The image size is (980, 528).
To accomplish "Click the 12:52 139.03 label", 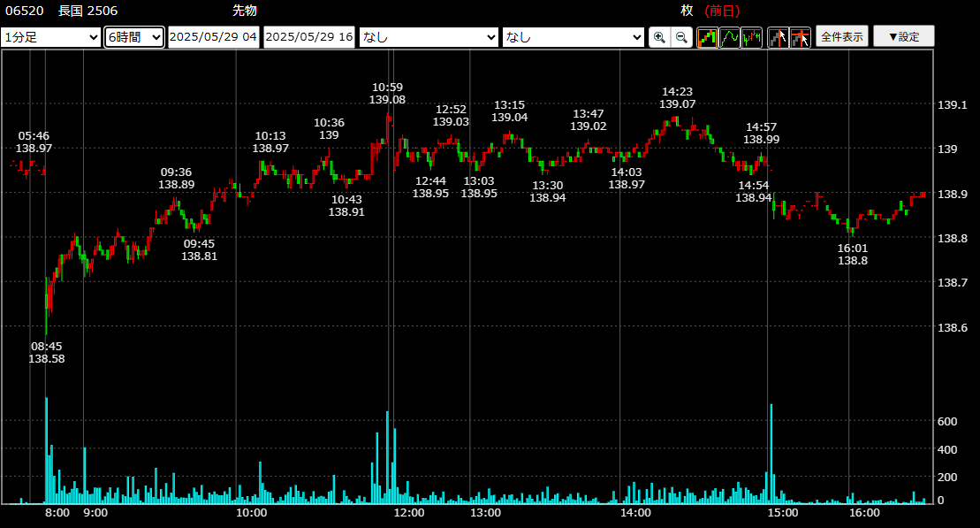I will pyautogui.click(x=451, y=115).
